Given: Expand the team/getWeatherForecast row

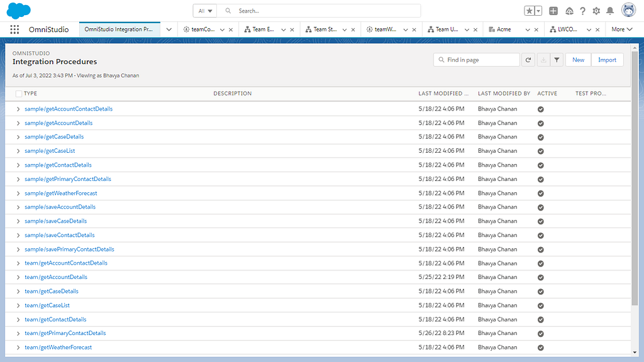Looking at the screenshot, I should [18, 348].
